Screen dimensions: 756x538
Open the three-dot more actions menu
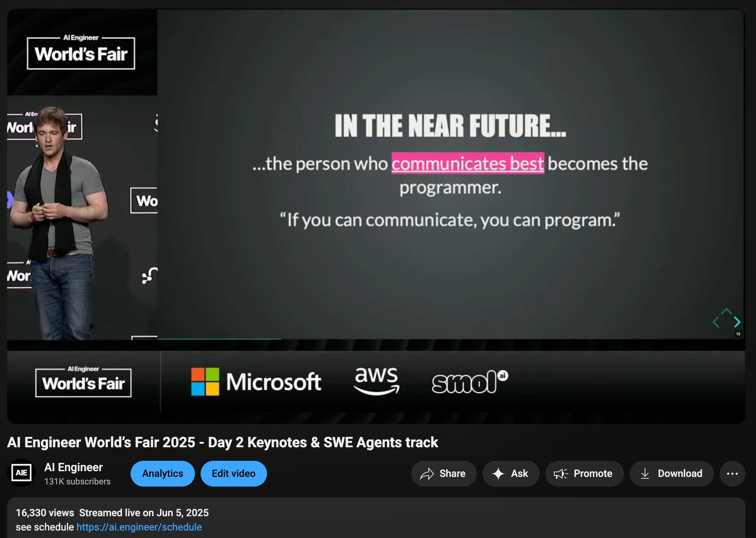tap(732, 474)
